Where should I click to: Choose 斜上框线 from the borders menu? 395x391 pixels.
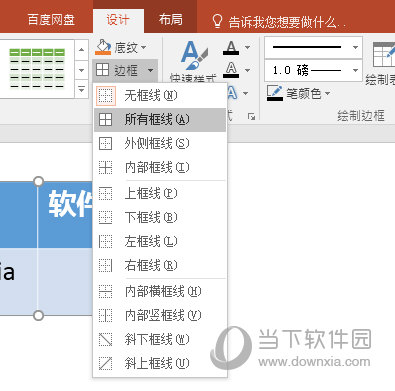(160, 363)
